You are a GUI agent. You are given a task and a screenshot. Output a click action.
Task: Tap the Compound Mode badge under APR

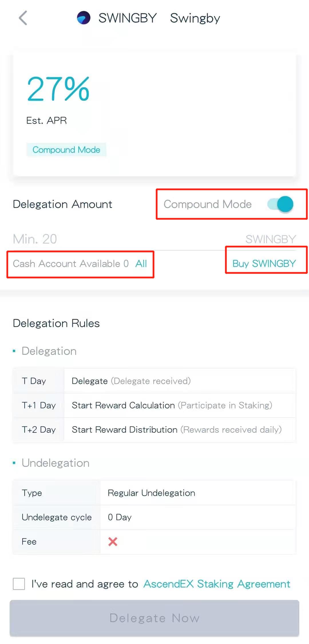[66, 150]
